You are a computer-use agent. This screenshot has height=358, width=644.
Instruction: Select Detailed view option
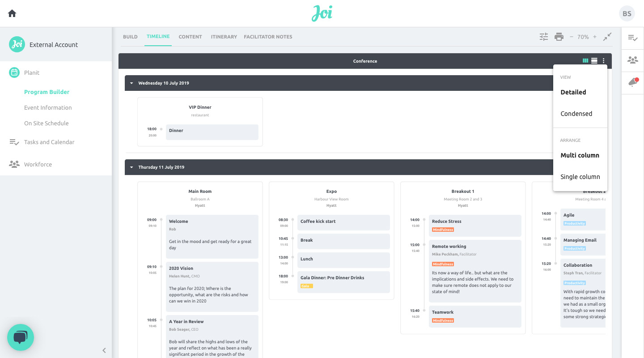tap(580, 92)
